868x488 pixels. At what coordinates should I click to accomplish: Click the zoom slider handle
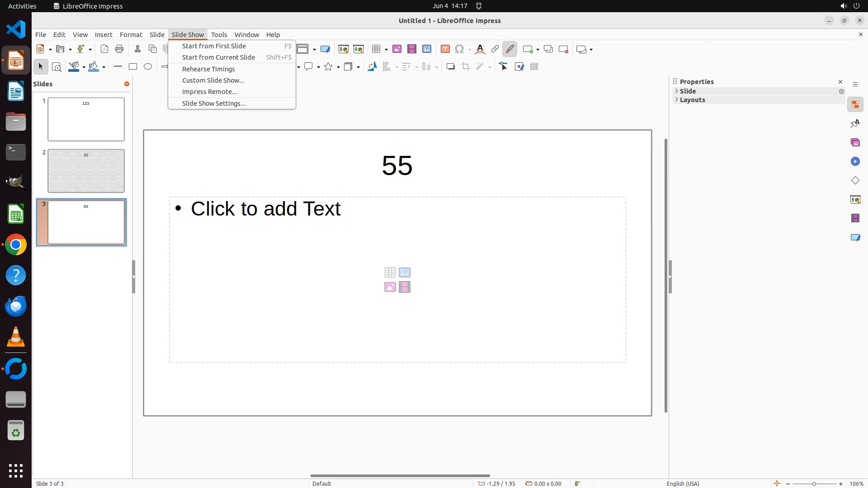814,484
